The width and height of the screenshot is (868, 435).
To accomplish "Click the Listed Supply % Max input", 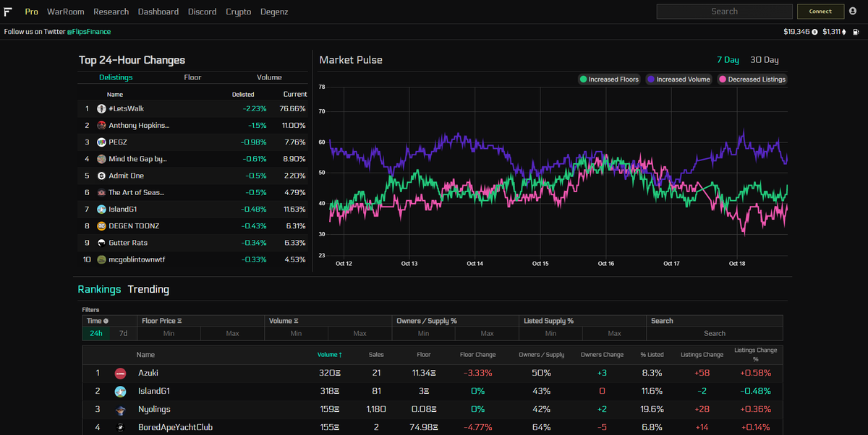I will click(x=614, y=333).
